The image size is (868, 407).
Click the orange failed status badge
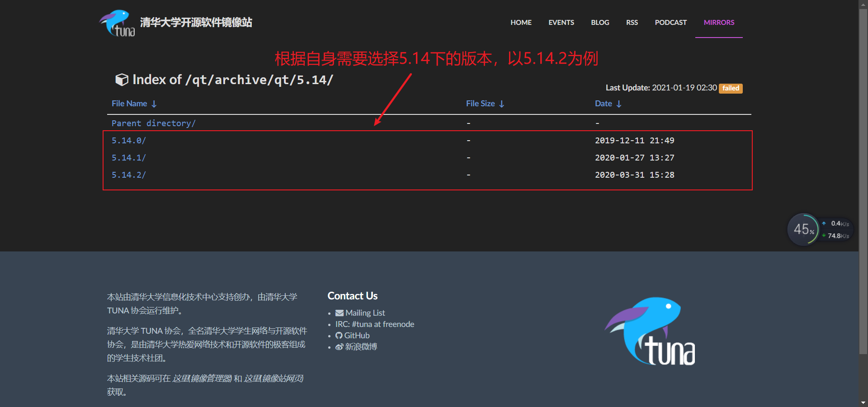pos(730,88)
